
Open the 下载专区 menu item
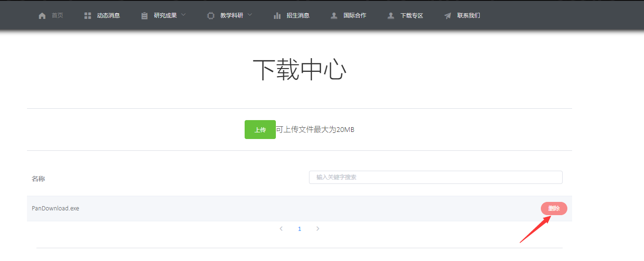coord(412,16)
